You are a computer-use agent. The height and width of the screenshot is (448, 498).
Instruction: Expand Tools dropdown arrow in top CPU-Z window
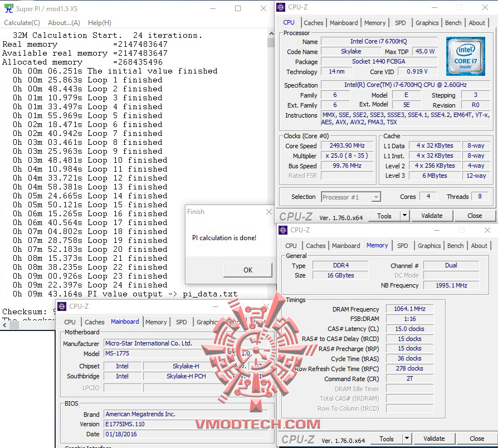(x=404, y=216)
